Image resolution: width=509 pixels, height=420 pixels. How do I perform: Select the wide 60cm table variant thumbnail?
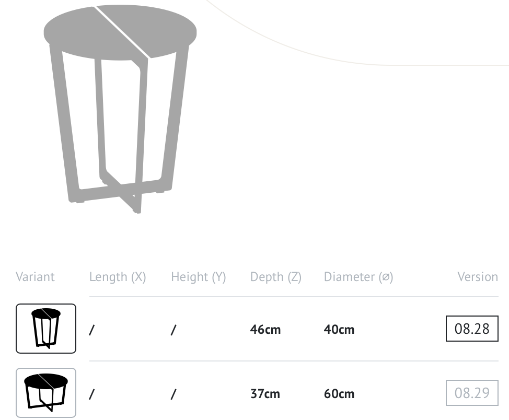click(46, 393)
